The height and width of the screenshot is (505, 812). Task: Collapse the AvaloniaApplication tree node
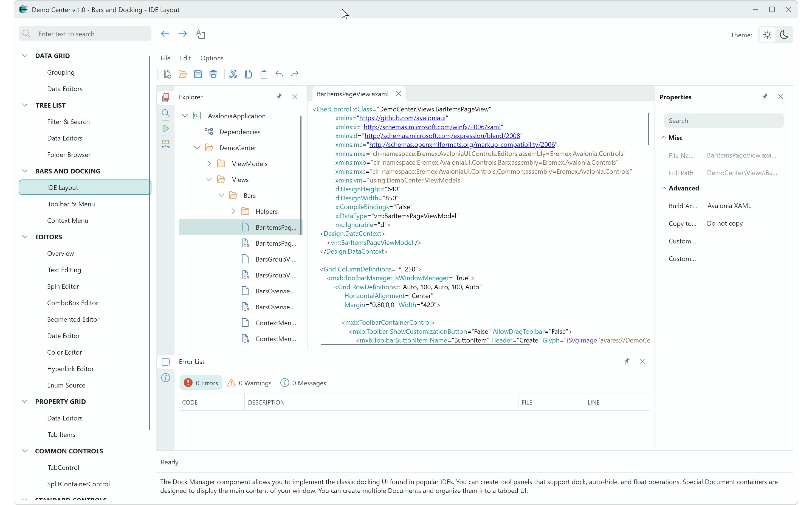pos(185,116)
